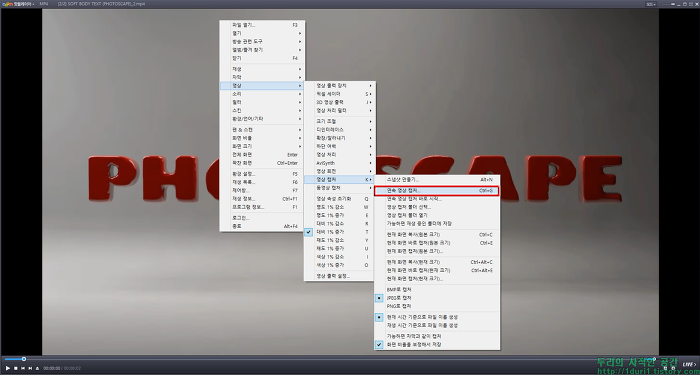Open the PotPlayer logo main menu

coord(18,4)
